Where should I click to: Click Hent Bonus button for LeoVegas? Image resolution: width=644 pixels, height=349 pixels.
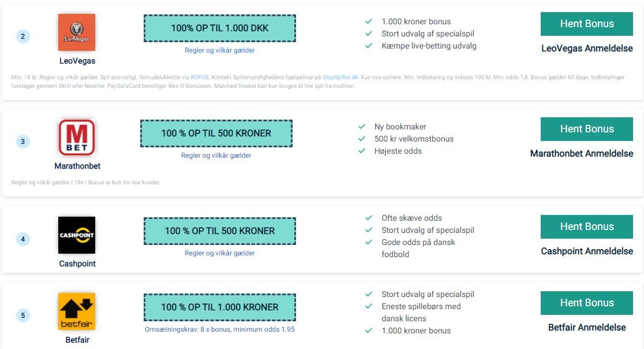tap(586, 24)
